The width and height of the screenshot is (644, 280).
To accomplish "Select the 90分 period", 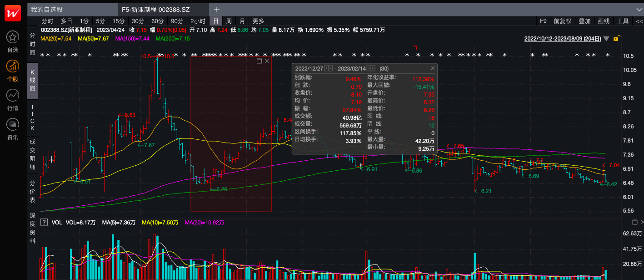I will 177,21.
